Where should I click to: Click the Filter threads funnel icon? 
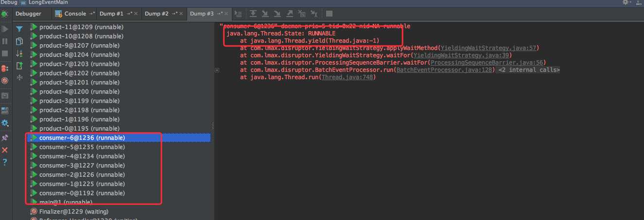coord(19,29)
